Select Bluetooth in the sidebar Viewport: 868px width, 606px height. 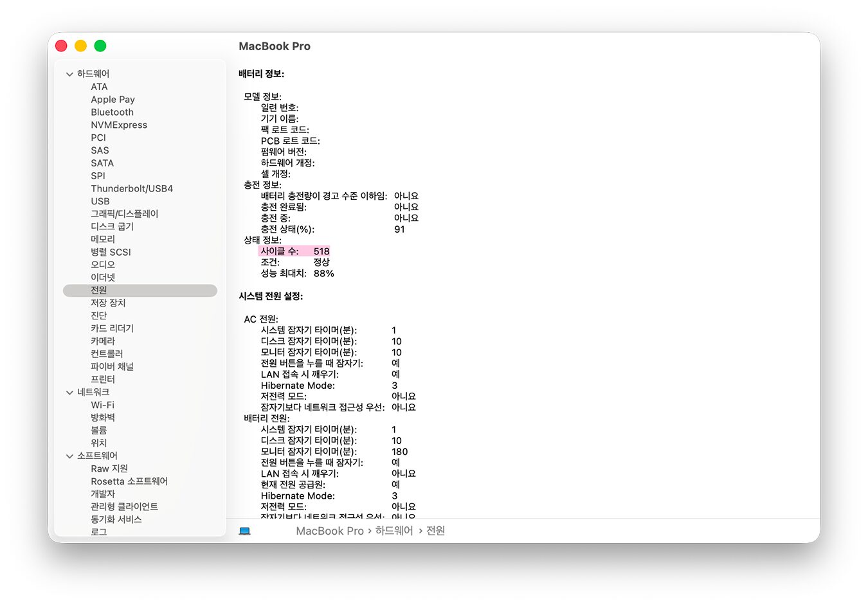click(x=112, y=112)
